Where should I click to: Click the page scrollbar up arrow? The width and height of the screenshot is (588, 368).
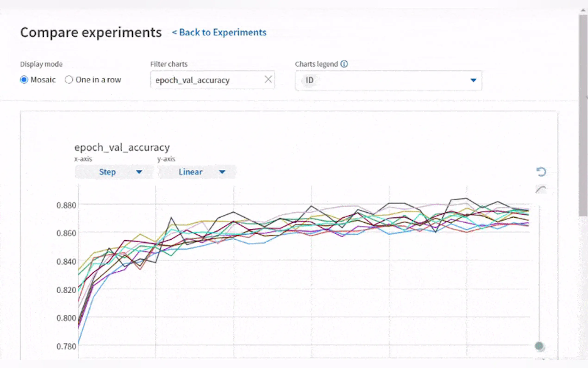click(x=583, y=10)
